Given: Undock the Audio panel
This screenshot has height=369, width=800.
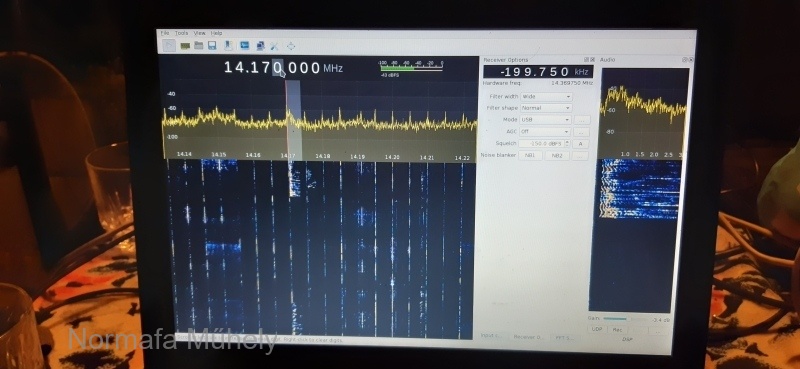Looking at the screenshot, I should [685, 60].
